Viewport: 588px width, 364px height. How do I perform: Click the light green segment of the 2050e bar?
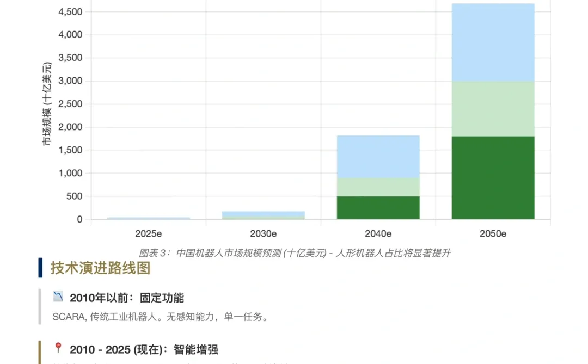[x=492, y=109]
